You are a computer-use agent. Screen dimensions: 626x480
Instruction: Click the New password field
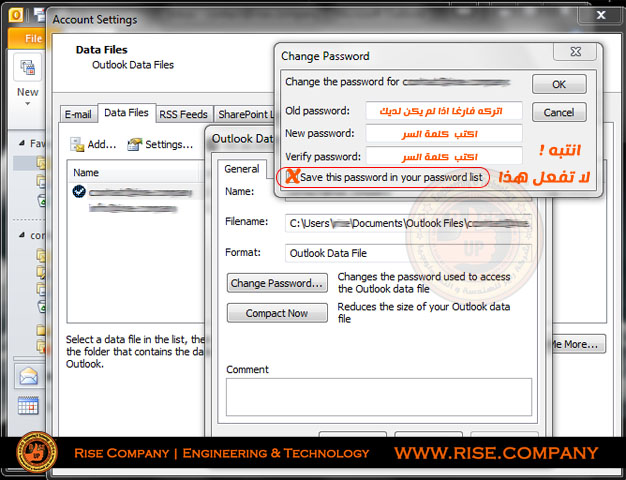pos(444,133)
